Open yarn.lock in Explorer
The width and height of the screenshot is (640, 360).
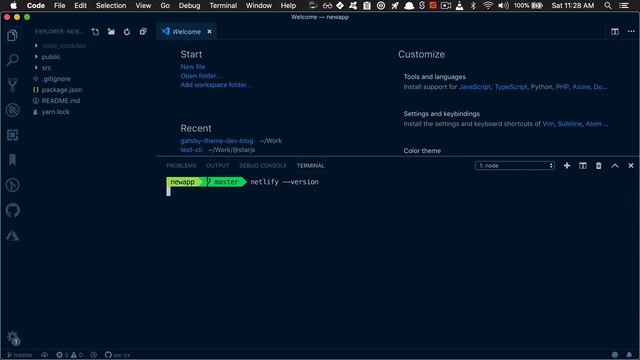point(55,112)
